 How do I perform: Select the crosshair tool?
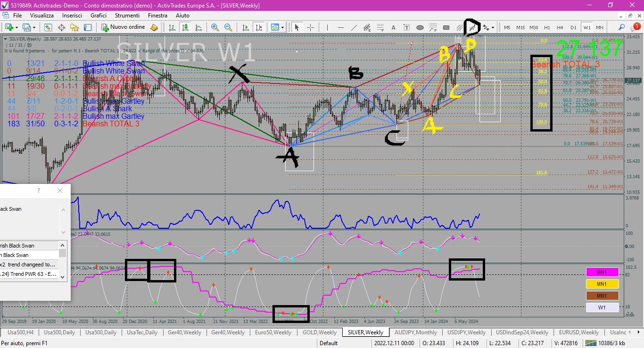pyautogui.click(x=310, y=27)
